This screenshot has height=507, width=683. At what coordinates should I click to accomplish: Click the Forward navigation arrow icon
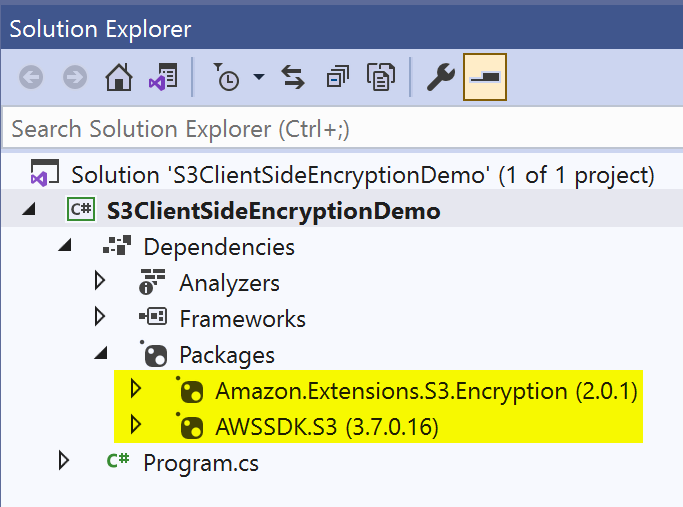pyautogui.click(x=75, y=77)
